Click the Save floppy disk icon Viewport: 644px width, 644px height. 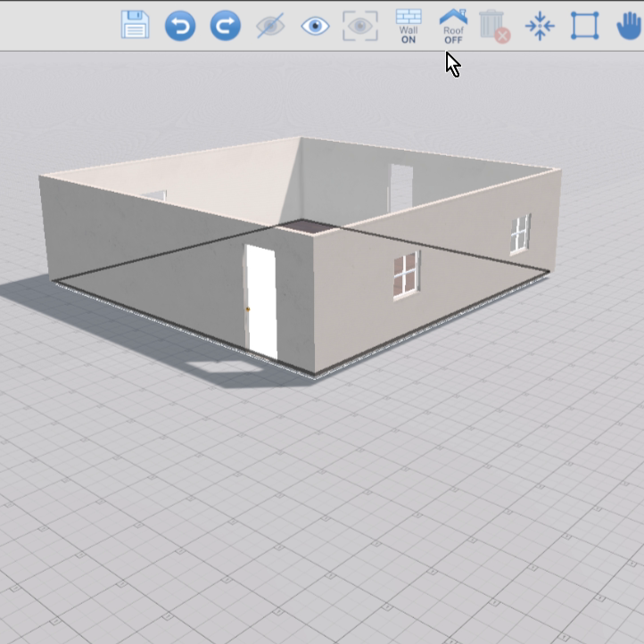point(135,26)
